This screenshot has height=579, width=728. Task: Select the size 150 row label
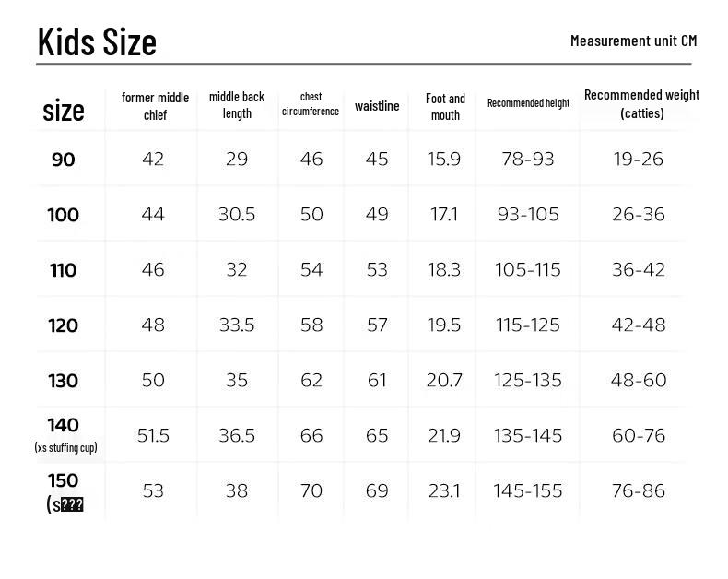(x=64, y=490)
